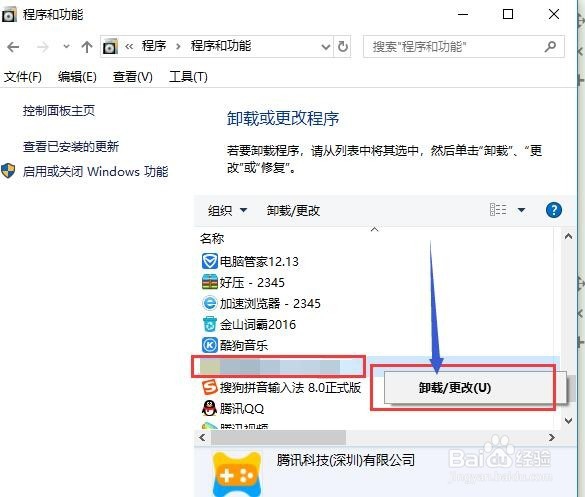Click 程序和功能 breadcrumb in address bar
This screenshot has height=497, width=585.
pos(221,46)
